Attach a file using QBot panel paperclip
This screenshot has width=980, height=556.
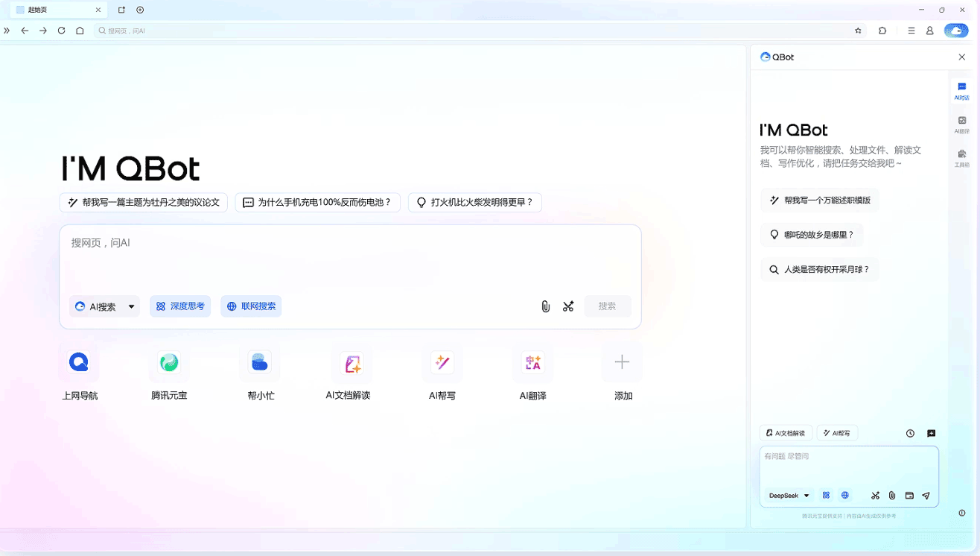point(892,496)
